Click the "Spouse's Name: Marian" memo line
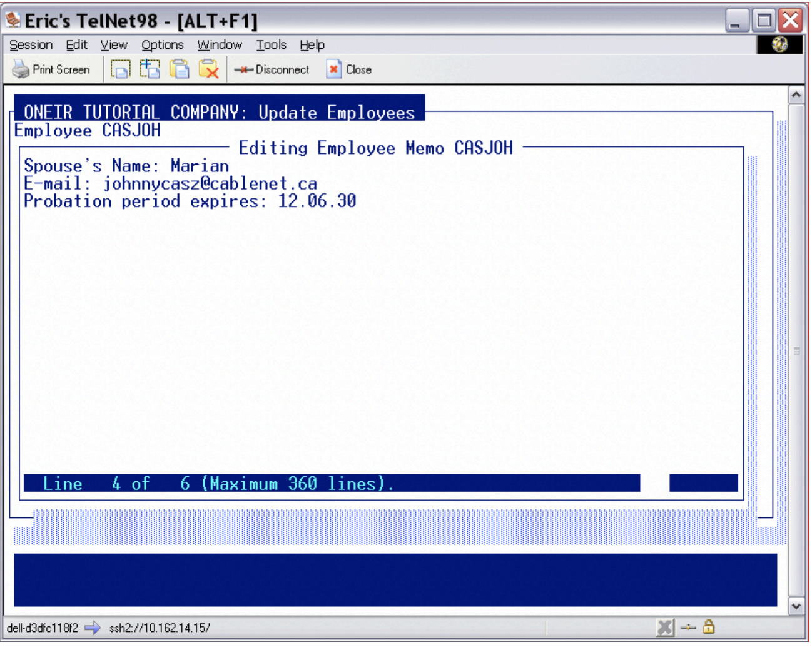812x647 pixels. (126, 166)
